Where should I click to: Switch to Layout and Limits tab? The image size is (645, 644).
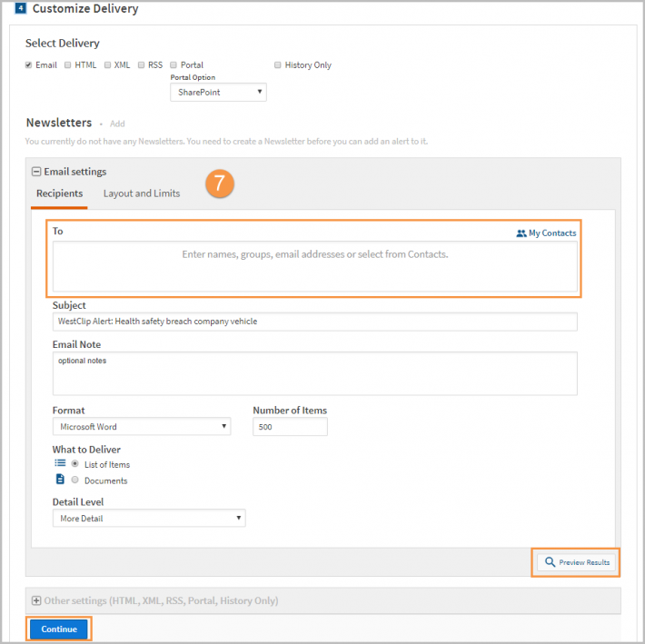[142, 193]
